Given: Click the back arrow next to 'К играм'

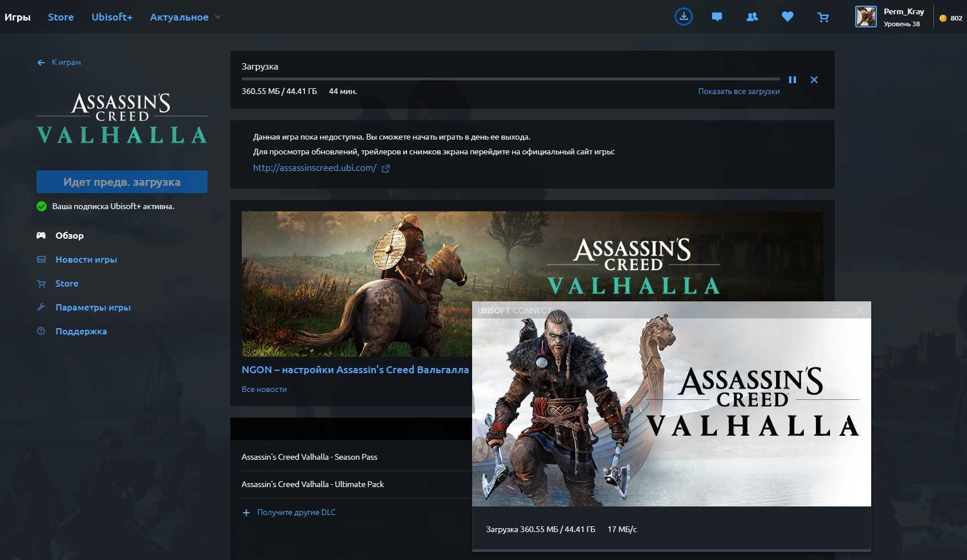Looking at the screenshot, I should click(41, 63).
